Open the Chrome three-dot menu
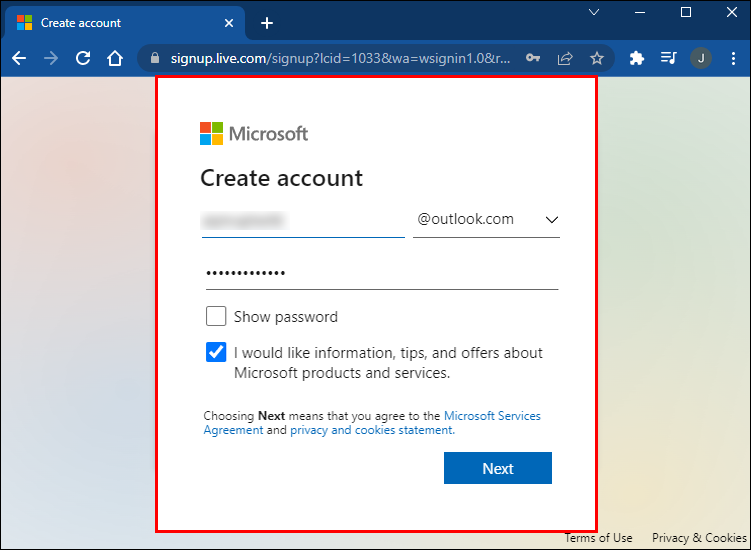Screen dimensions: 751x550 tap(733, 58)
